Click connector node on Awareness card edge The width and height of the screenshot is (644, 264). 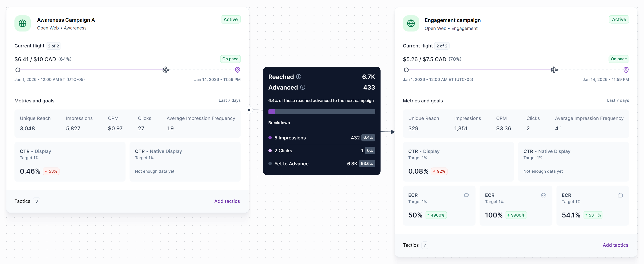click(249, 110)
